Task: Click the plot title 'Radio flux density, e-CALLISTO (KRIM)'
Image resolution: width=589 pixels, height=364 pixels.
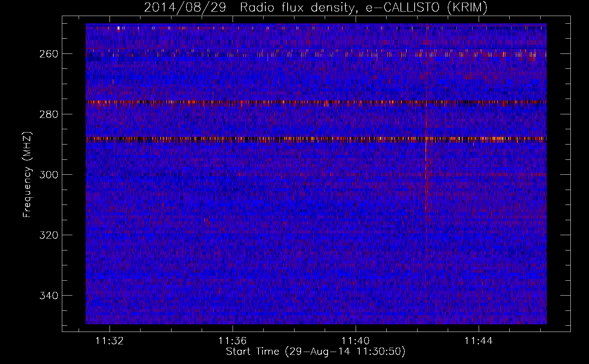Action: [363, 7]
